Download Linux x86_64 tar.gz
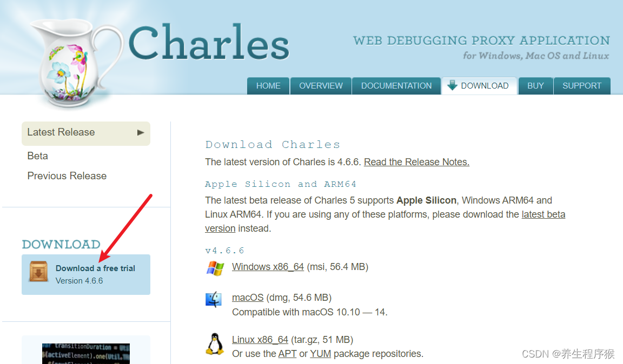The height and width of the screenshot is (364, 623). 260,340
